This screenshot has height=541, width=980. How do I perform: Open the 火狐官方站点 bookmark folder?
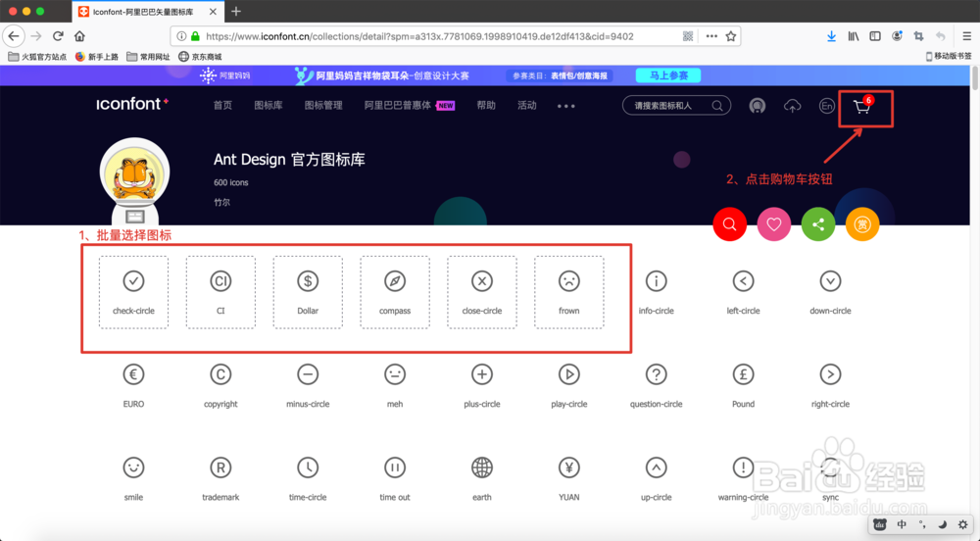(x=37, y=56)
